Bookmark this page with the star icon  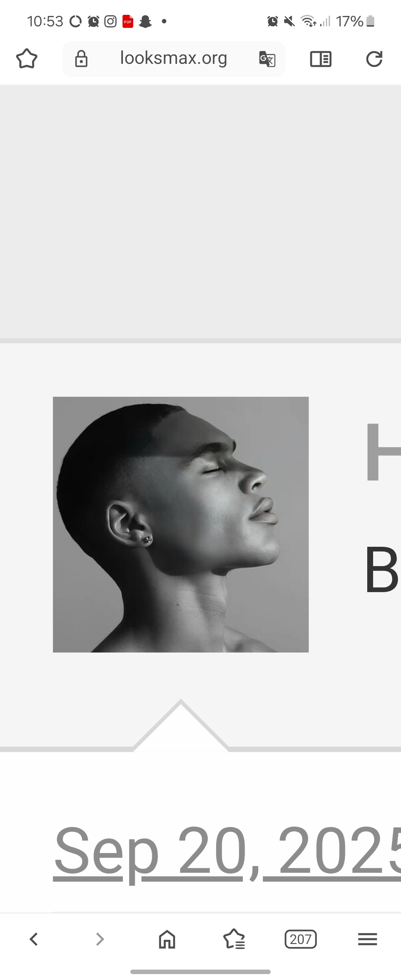27,59
